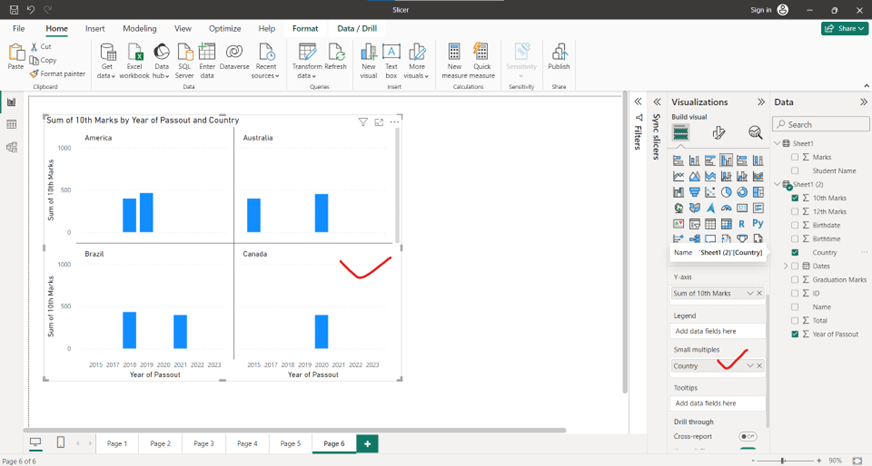
Task: Open the Modeling ribbon tab
Action: (139, 29)
